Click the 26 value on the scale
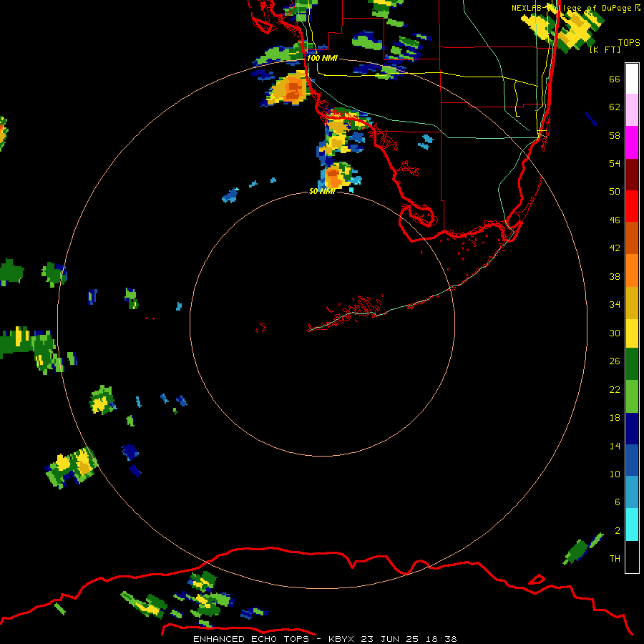This screenshot has width=644, height=644. click(615, 361)
